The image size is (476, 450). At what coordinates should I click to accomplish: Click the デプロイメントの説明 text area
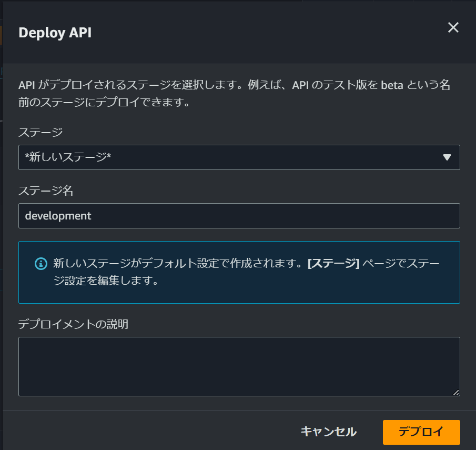[239, 366]
